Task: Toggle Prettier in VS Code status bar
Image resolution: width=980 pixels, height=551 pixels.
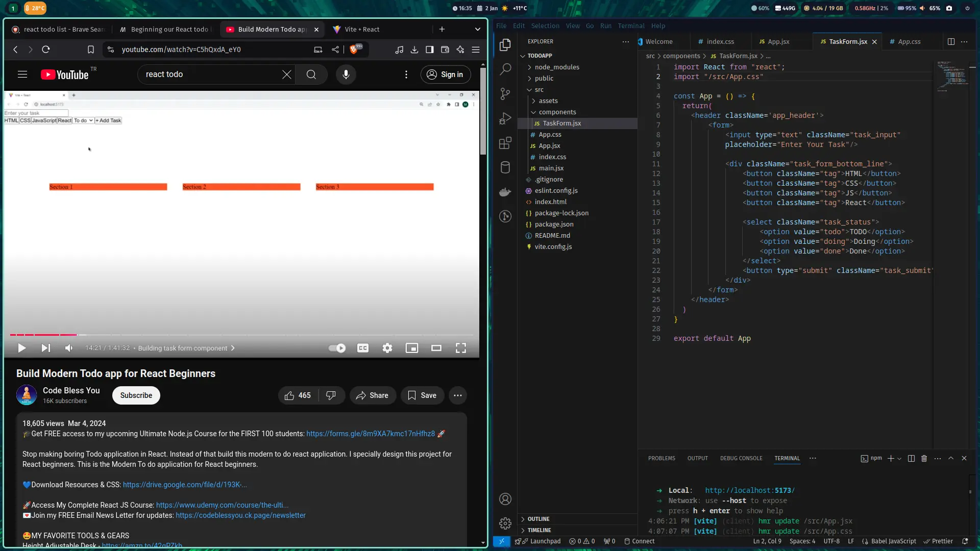Action: [938, 541]
